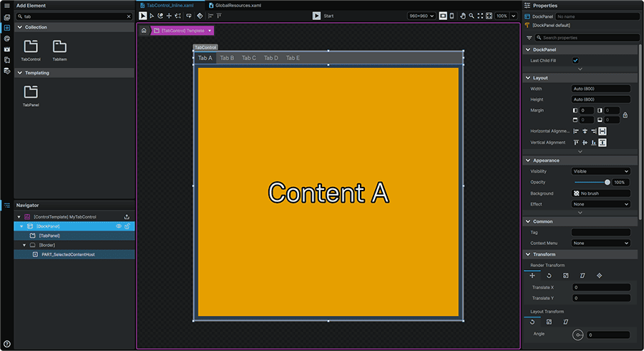Screen dimensions: 644x351
Task: Collapse the Templating section
Action: tap(20, 73)
